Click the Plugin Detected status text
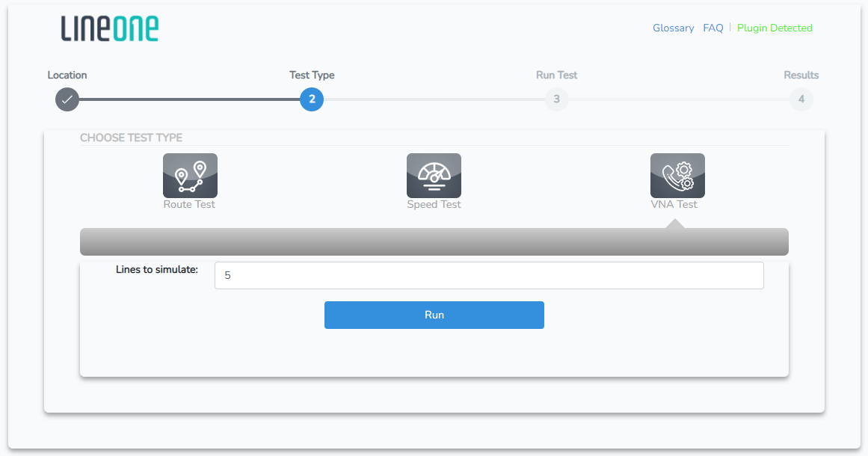 (775, 28)
